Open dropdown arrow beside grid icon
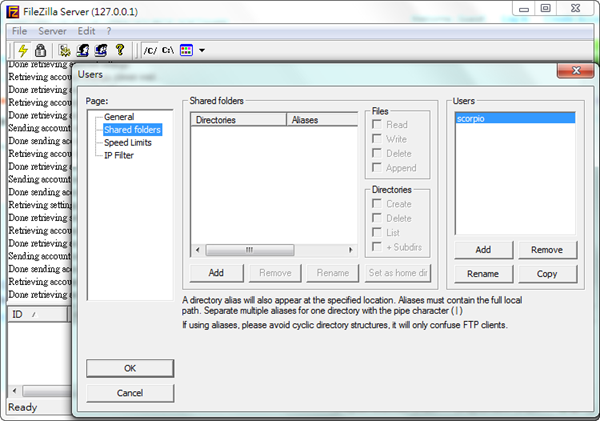This screenshot has height=421, width=600. coord(201,50)
